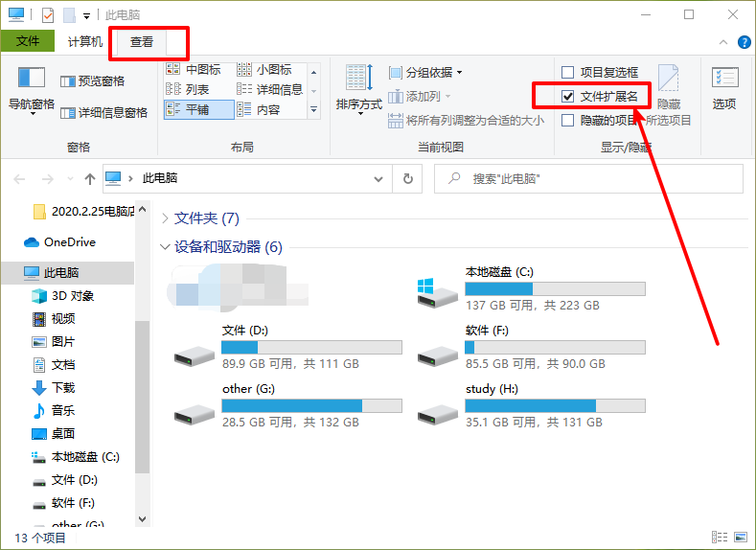Refresh the current folder view

[408, 179]
